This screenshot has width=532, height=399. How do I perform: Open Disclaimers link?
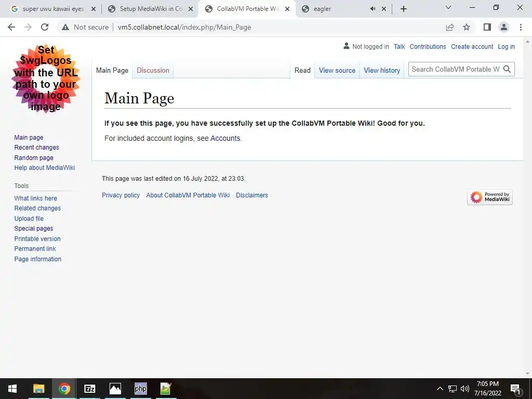tap(252, 195)
